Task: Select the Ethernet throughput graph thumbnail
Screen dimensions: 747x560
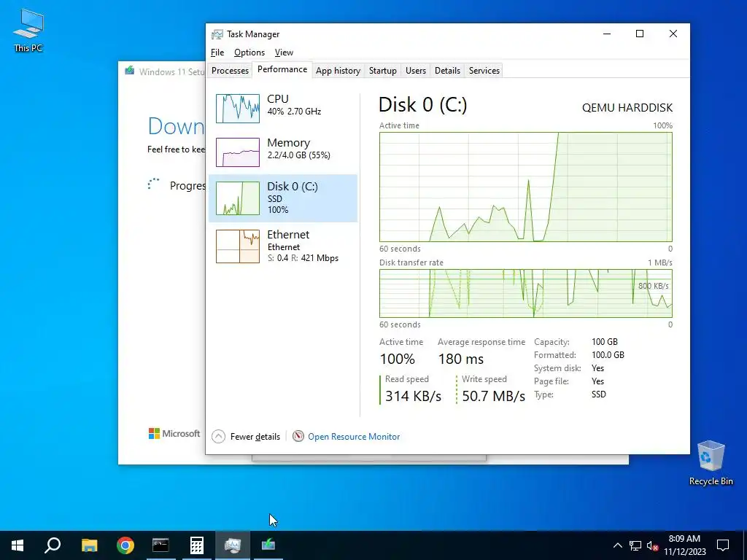Action: click(238, 246)
